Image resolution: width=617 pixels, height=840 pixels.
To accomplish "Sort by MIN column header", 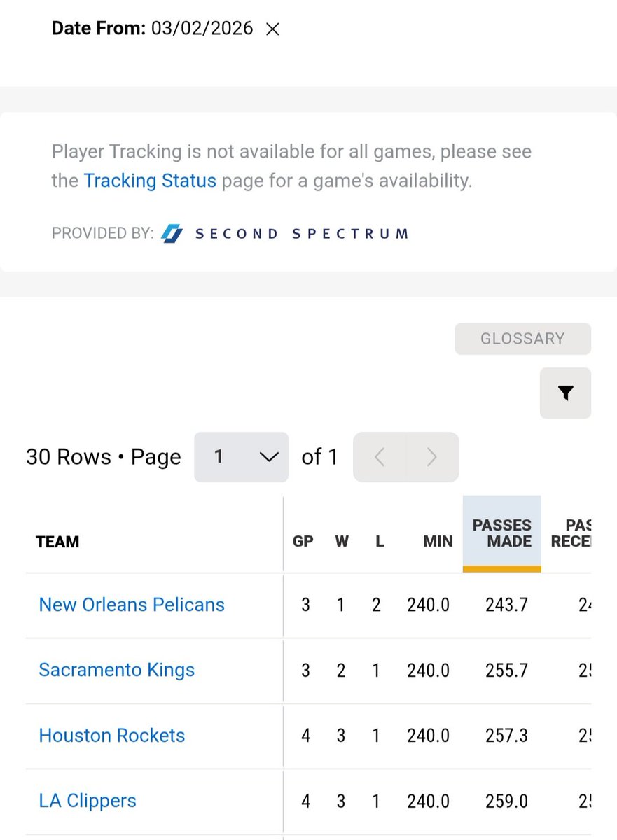I will tap(438, 542).
